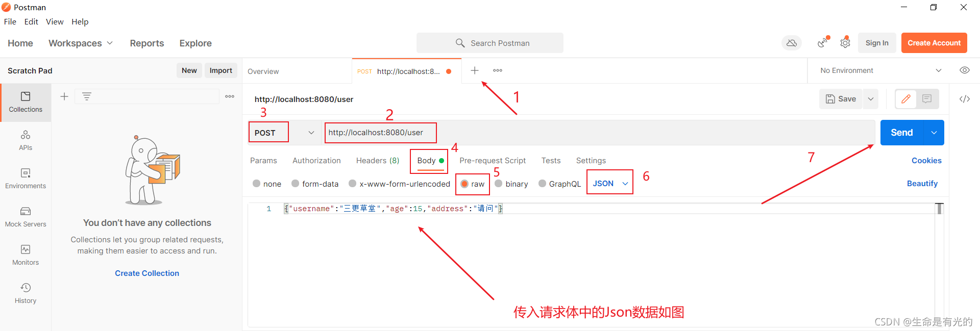Open the History sidebar panel

[x=26, y=293]
